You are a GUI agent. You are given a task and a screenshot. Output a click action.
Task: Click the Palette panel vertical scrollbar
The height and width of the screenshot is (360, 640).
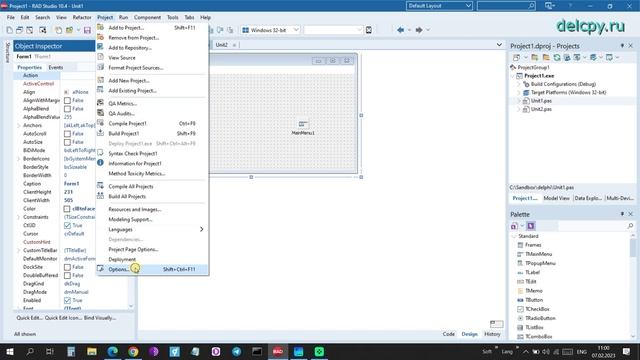pyautogui.click(x=633, y=286)
